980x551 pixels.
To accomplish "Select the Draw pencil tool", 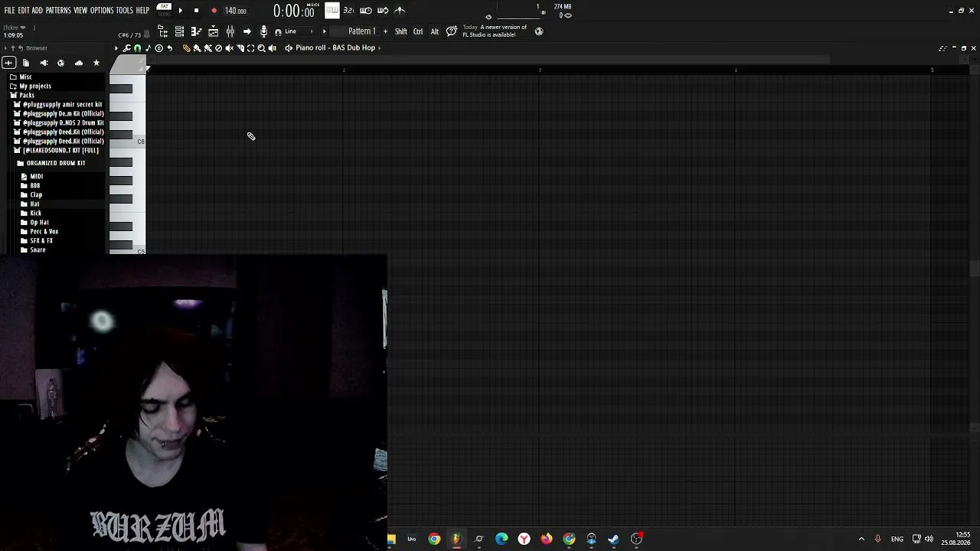I will [x=186, y=48].
